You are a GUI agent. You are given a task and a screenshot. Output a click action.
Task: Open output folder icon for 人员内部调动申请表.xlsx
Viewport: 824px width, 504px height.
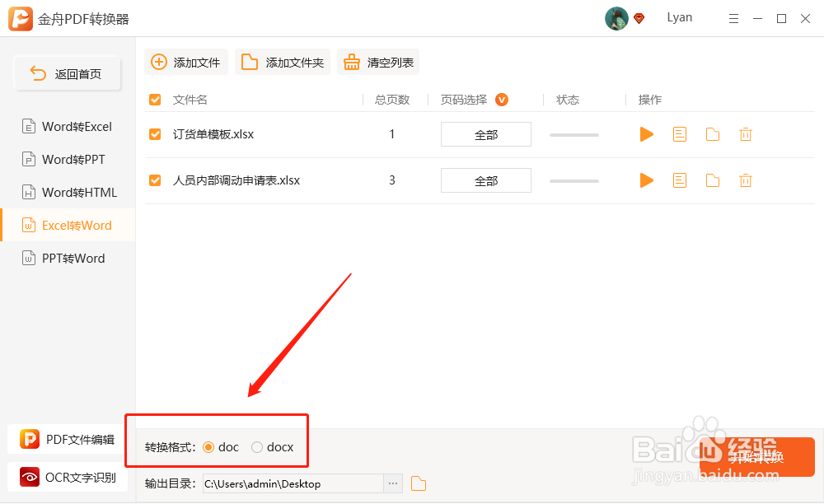click(713, 180)
